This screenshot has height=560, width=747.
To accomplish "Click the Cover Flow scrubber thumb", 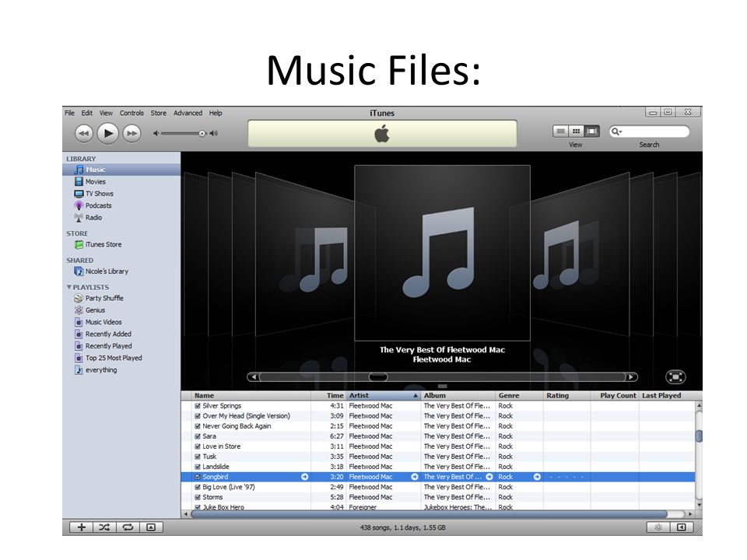I will 378,377.
